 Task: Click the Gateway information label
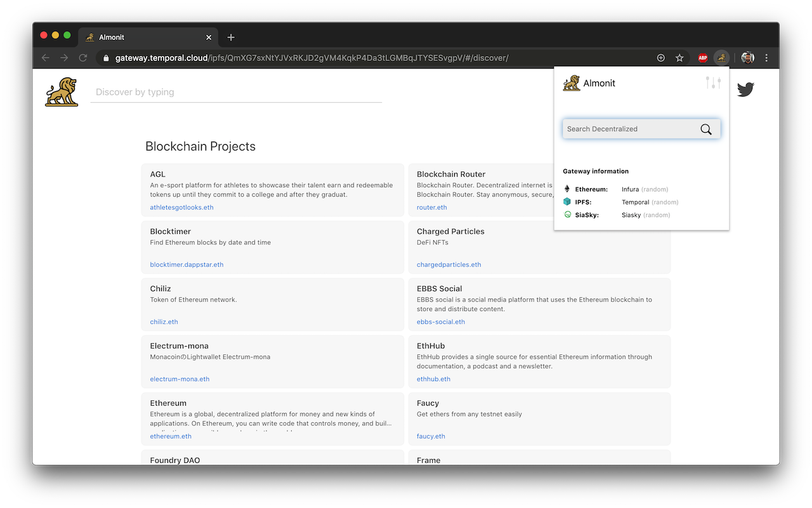pyautogui.click(x=596, y=171)
